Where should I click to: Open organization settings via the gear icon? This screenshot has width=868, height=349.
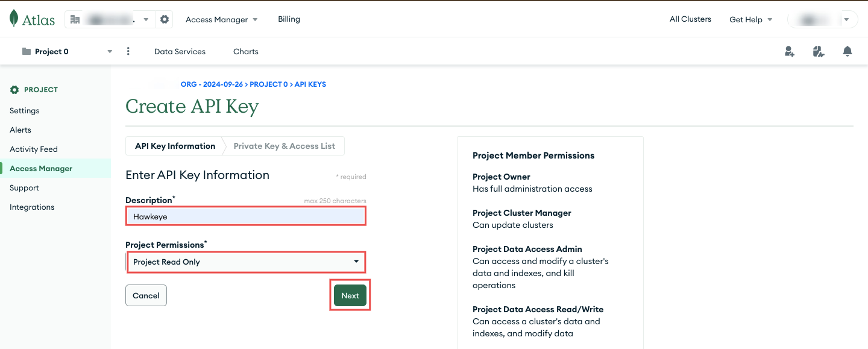[x=164, y=19]
